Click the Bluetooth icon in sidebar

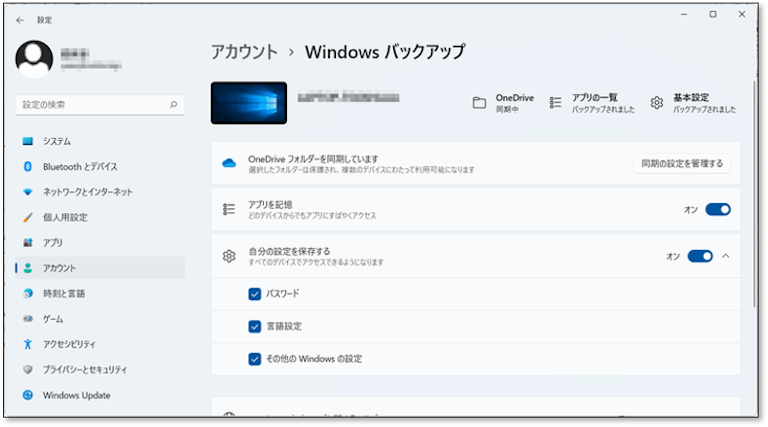28,166
